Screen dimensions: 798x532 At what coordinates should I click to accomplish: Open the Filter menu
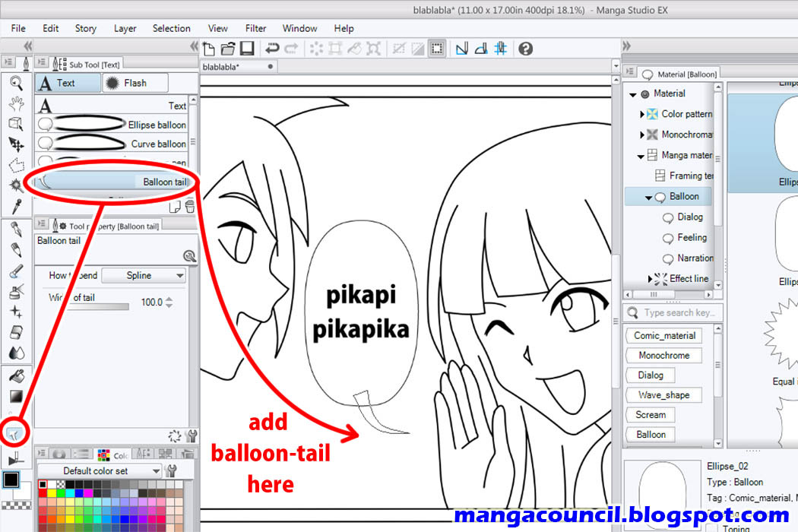tap(255, 29)
